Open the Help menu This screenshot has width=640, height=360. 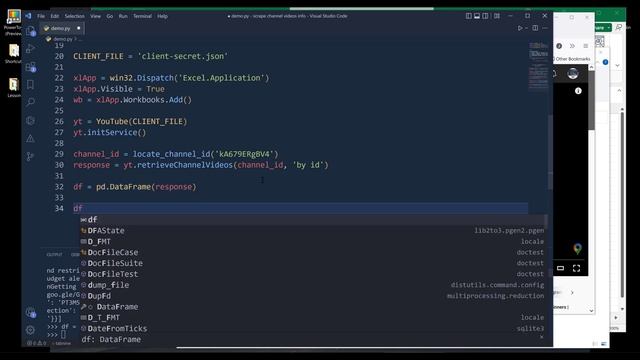tap(162, 16)
